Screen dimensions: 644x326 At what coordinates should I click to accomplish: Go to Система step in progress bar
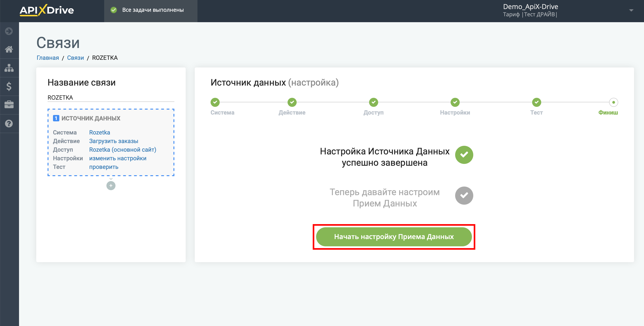(215, 102)
